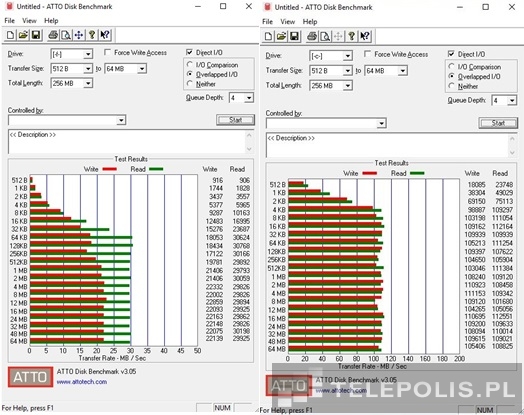Select I/O Comparison in left window
Image resolution: width=524 pixels, height=415 pixels.
tap(190, 64)
